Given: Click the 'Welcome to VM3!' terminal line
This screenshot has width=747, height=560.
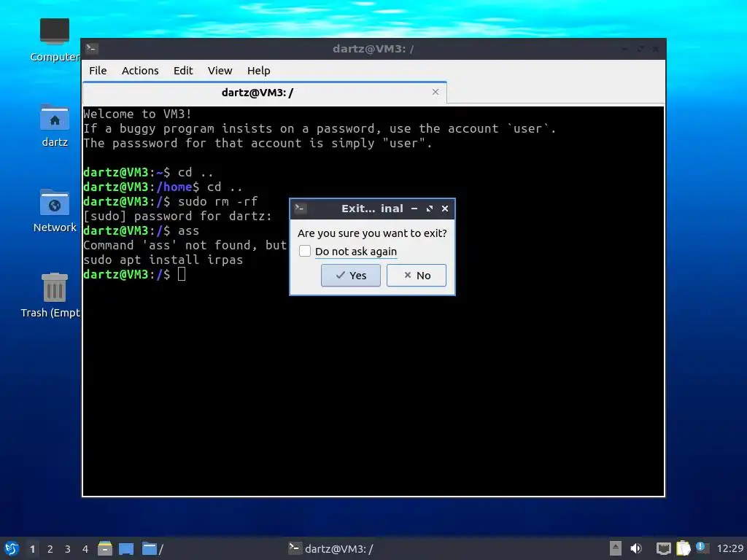Looking at the screenshot, I should pyautogui.click(x=137, y=114).
